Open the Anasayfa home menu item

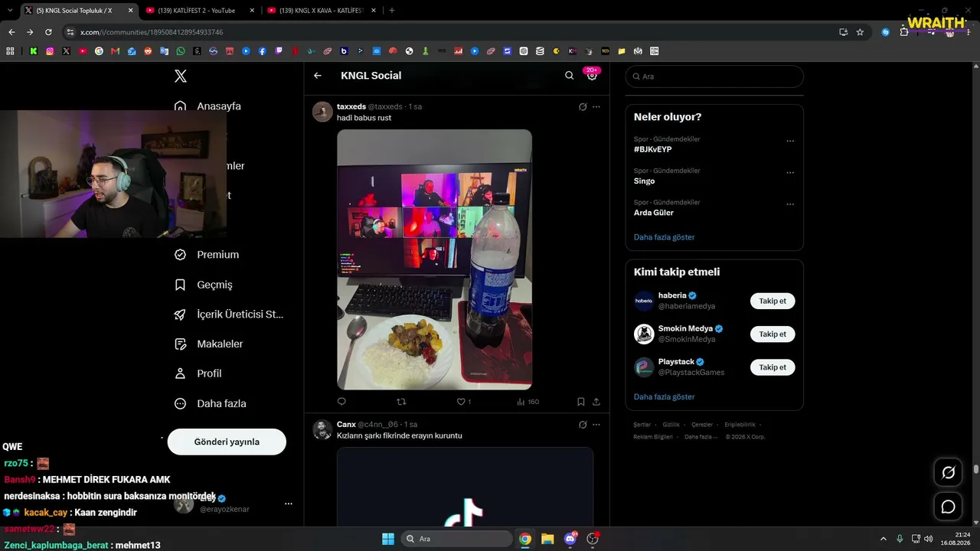(207, 106)
